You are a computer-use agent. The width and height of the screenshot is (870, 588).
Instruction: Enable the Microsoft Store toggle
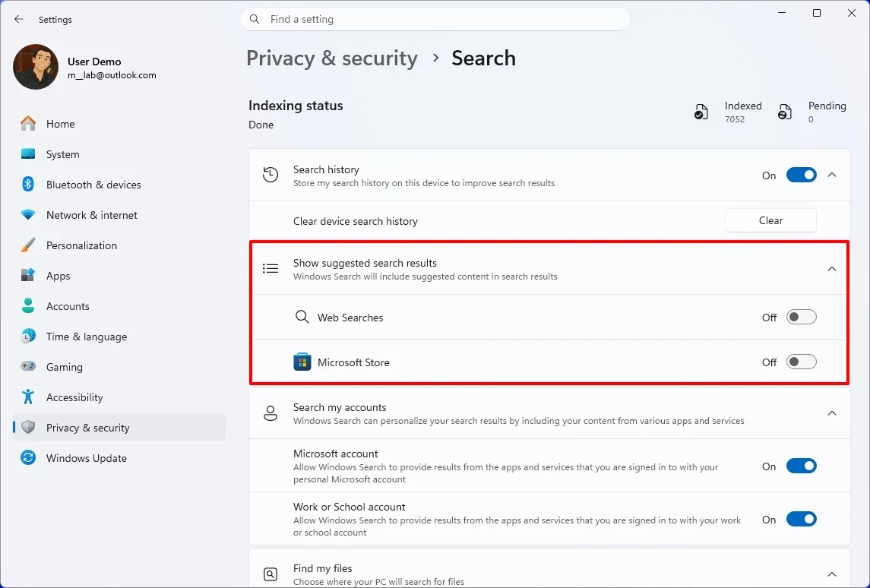[801, 362]
